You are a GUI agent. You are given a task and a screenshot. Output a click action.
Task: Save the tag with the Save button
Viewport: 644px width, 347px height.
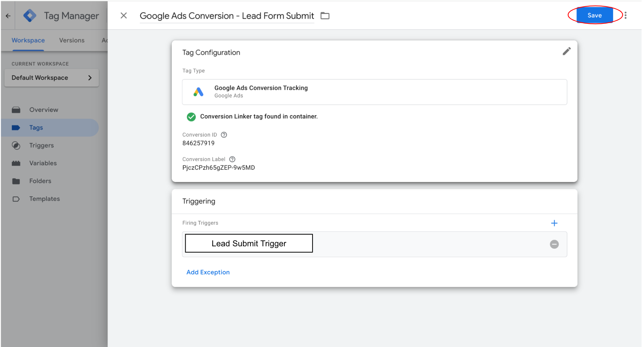click(594, 15)
